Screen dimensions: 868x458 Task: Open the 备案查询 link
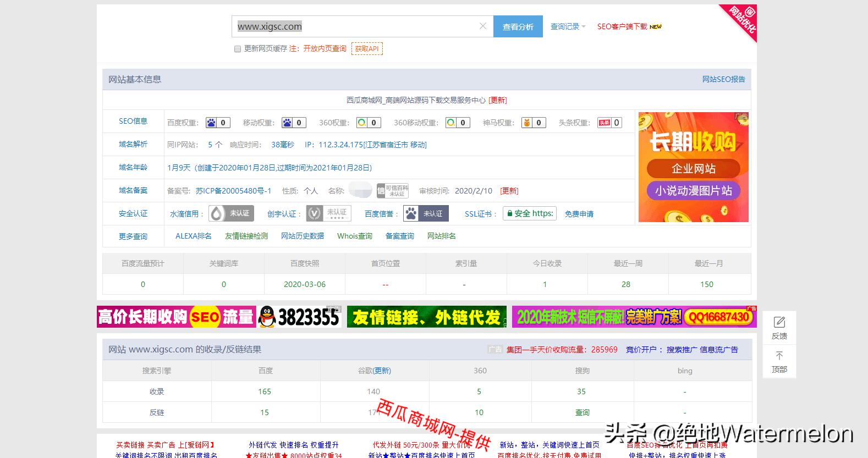point(400,236)
